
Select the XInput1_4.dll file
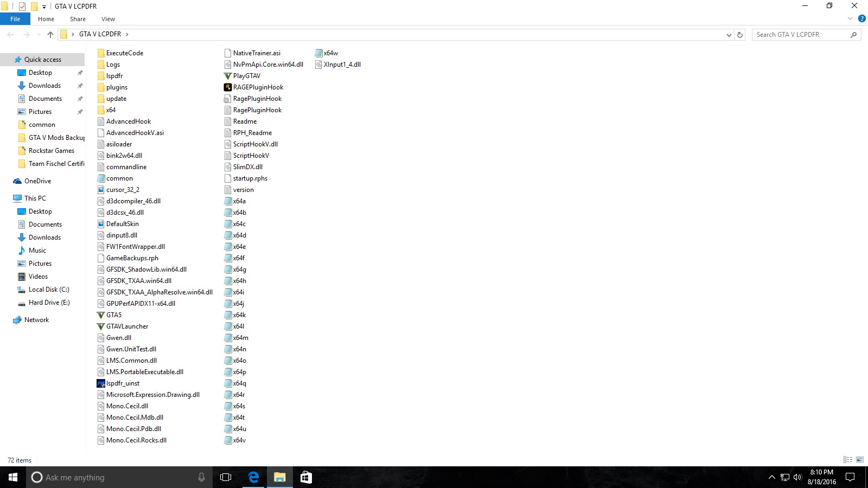(x=338, y=65)
